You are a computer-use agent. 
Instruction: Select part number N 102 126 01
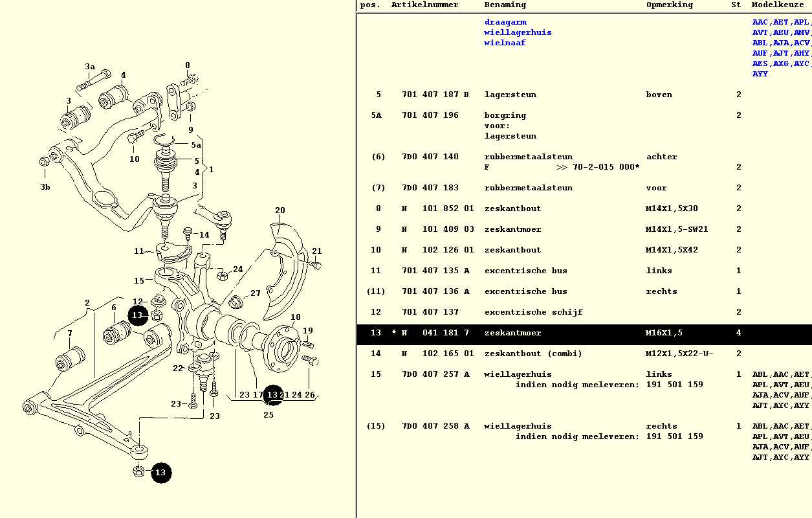pos(438,250)
